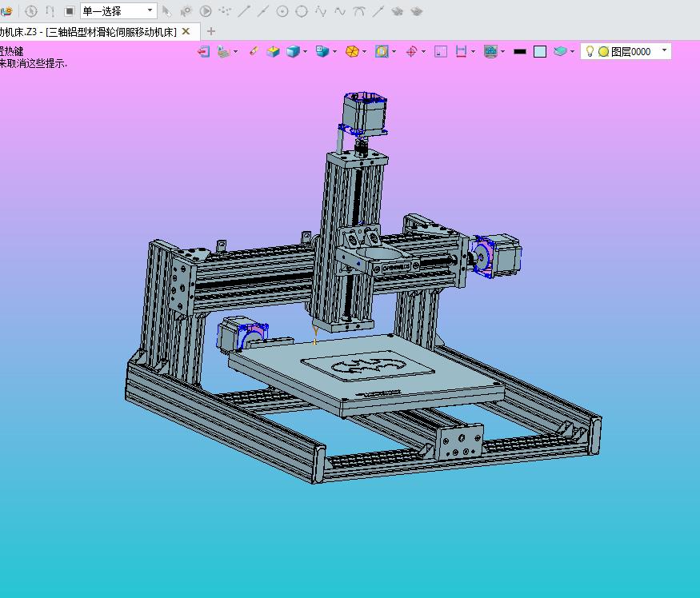Click the yellow circle layer color indicator

(x=603, y=51)
